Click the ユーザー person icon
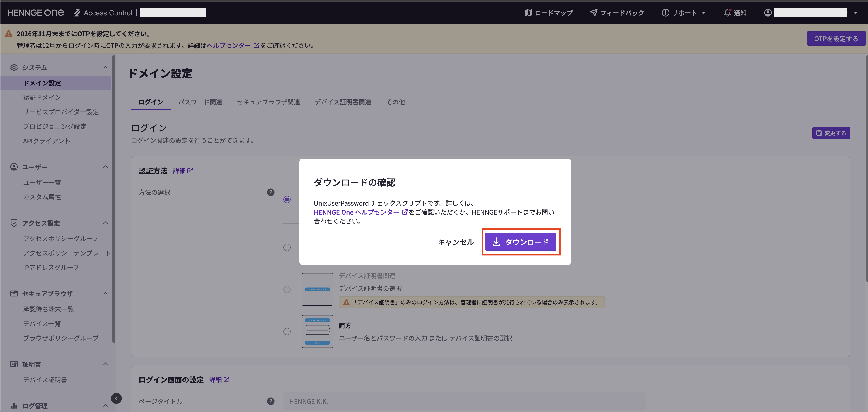Viewport: 868px width, 412px height. click(x=14, y=167)
